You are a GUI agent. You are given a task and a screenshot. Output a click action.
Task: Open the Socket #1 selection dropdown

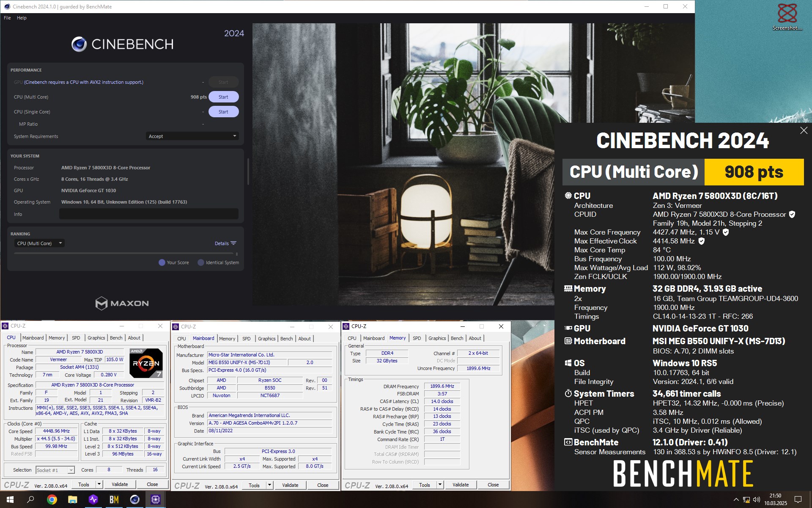point(55,470)
